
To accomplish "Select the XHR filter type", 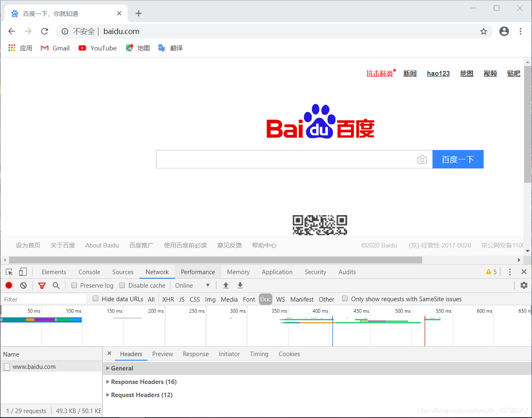I will (168, 299).
